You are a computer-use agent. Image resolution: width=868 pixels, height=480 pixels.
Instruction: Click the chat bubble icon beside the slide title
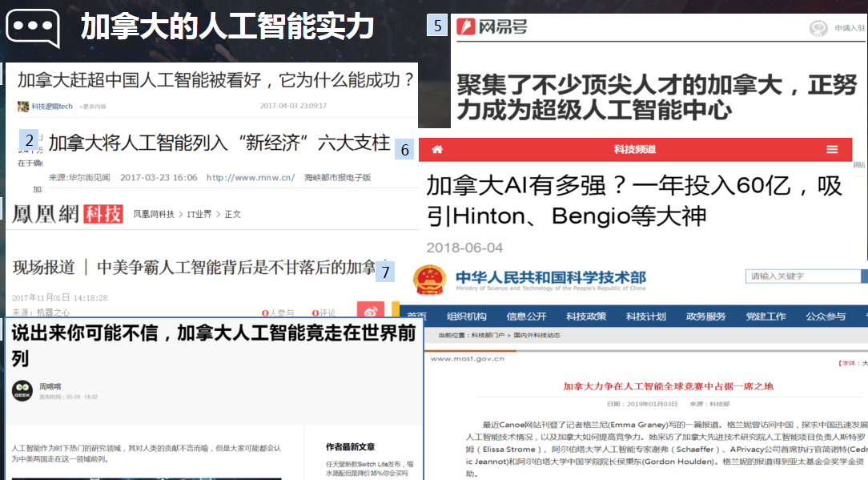34,28
